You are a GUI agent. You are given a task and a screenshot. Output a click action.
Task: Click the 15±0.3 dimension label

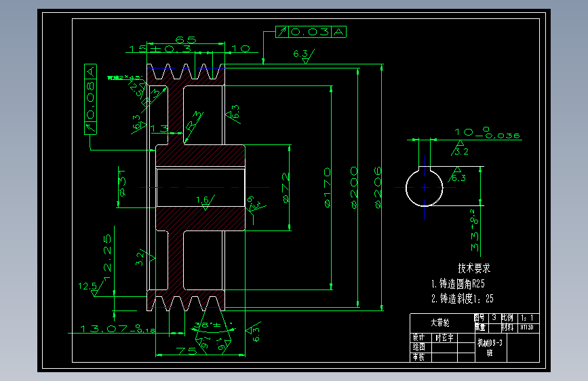(160, 49)
